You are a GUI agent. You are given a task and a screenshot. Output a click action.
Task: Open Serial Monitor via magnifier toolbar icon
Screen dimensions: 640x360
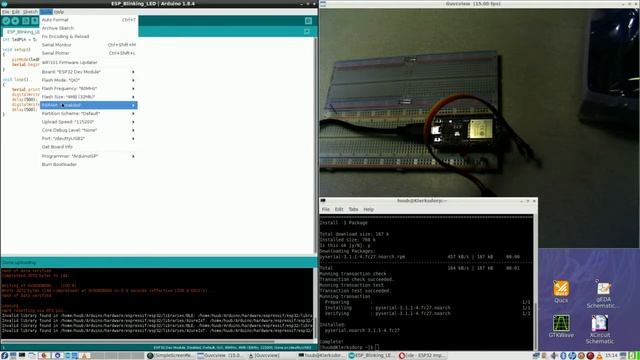coord(308,21)
